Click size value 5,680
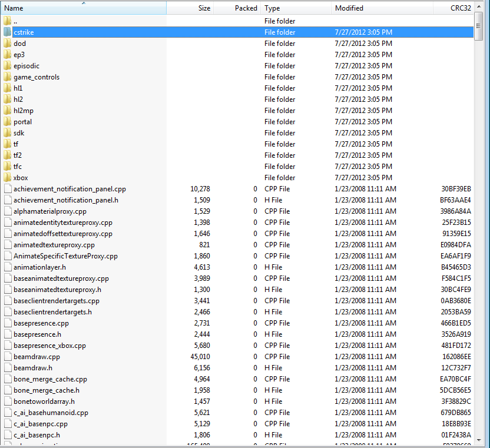Screen dimensions: 490x448 [202, 346]
